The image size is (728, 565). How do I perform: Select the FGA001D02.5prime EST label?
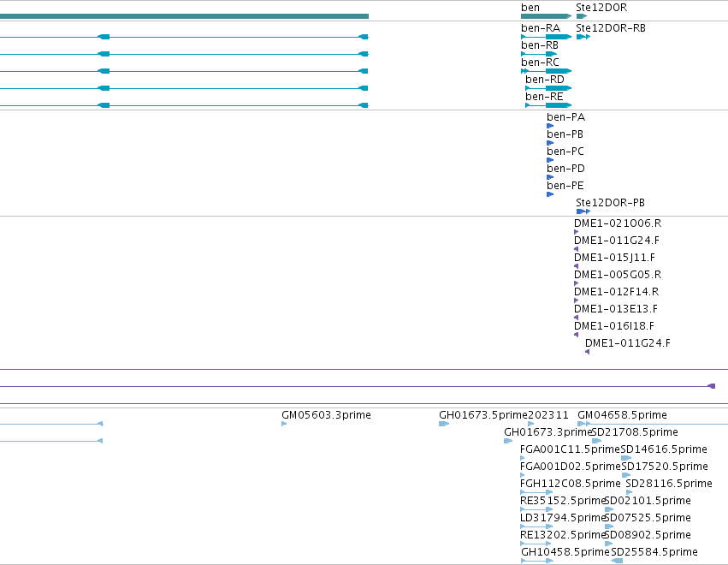tap(571, 467)
